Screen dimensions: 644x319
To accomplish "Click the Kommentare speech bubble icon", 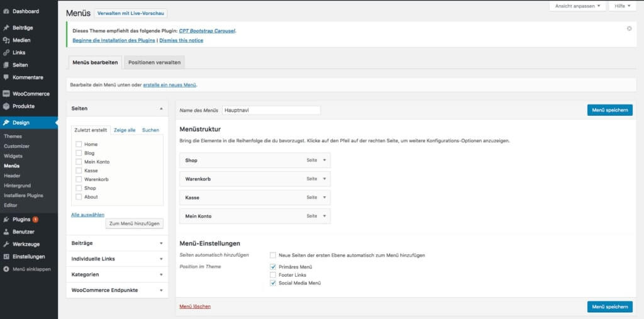I will click(x=6, y=77).
